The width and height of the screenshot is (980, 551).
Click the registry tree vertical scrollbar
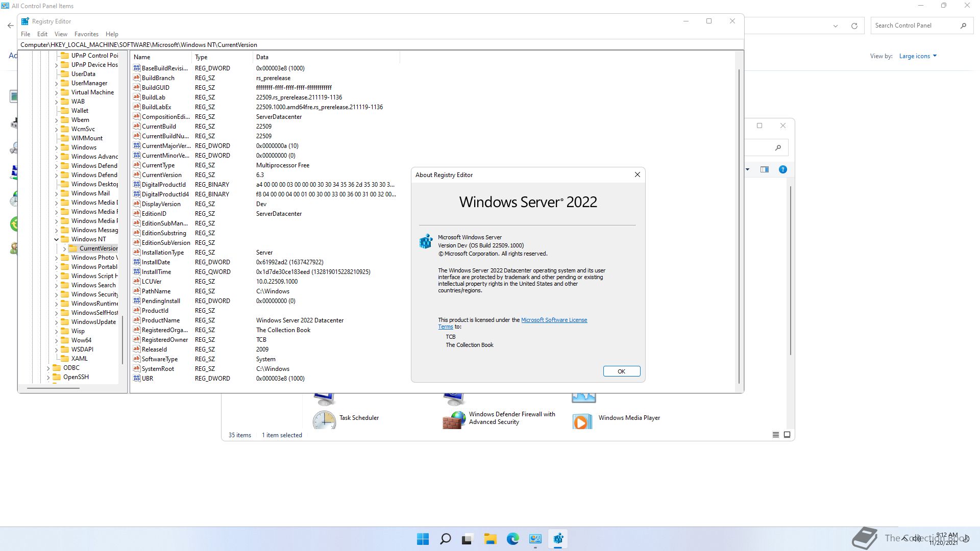(122, 339)
